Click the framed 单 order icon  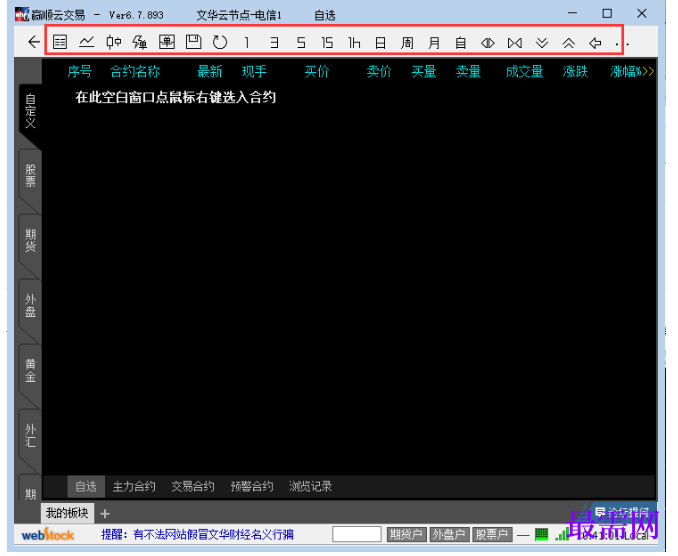coord(167,42)
